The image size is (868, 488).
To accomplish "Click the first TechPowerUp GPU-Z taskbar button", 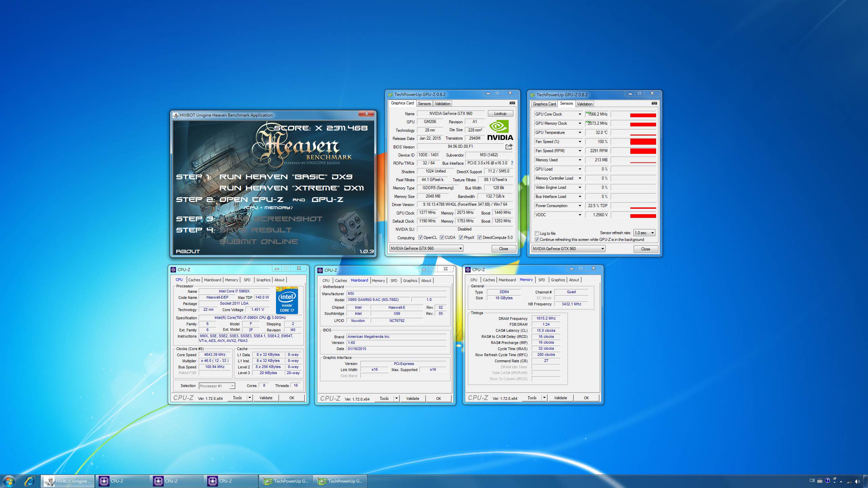I will [285, 481].
